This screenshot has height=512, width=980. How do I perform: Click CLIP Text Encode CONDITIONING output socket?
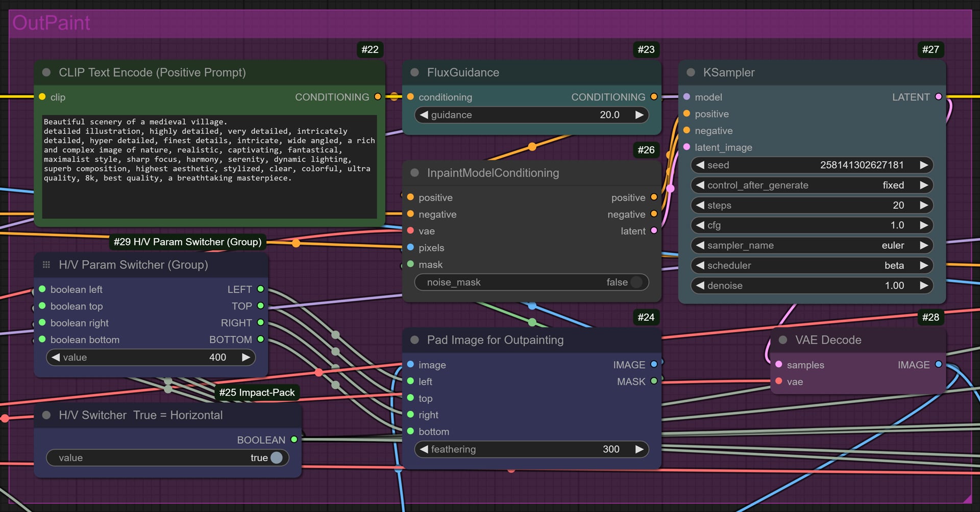click(378, 97)
